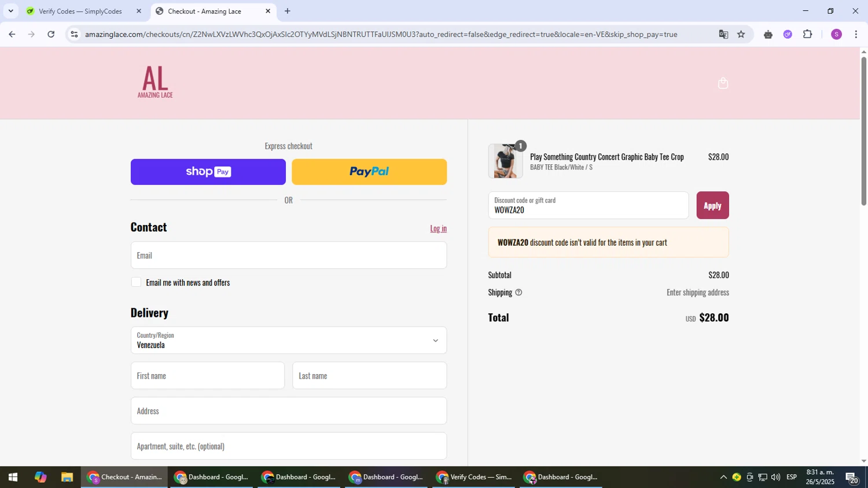
Task: Expand the Country/Region Venezuela dropdown
Action: (289, 341)
